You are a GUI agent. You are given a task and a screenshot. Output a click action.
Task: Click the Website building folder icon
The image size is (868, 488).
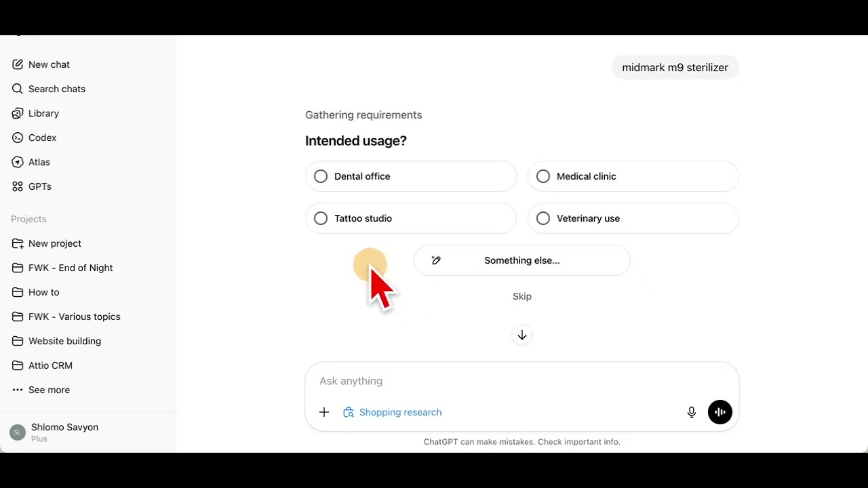(x=18, y=341)
